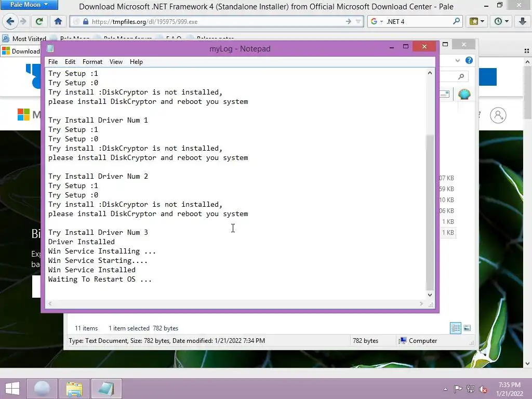Click the padlock icon in URL bar
The image size is (532, 399).
86,22
